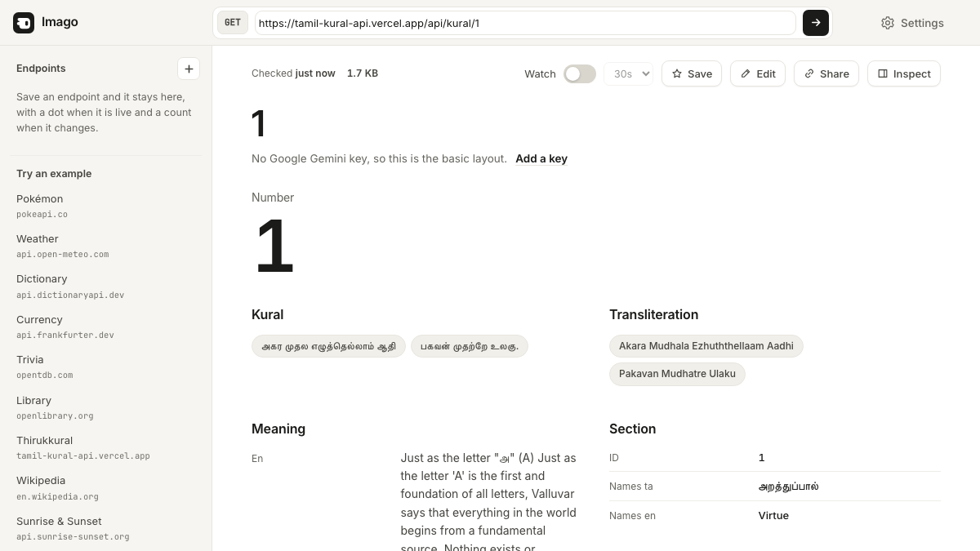Click the Add a key link
Image resolution: width=980 pixels, height=551 pixels.
pos(541,158)
